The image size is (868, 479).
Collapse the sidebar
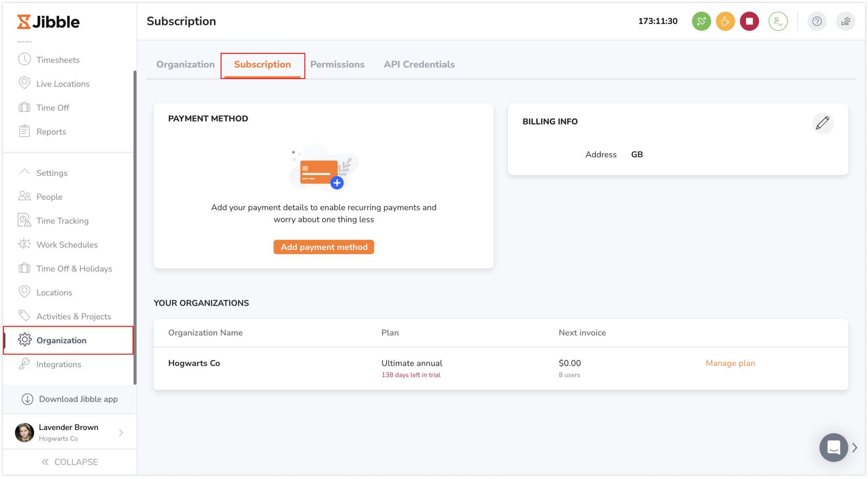coord(70,462)
